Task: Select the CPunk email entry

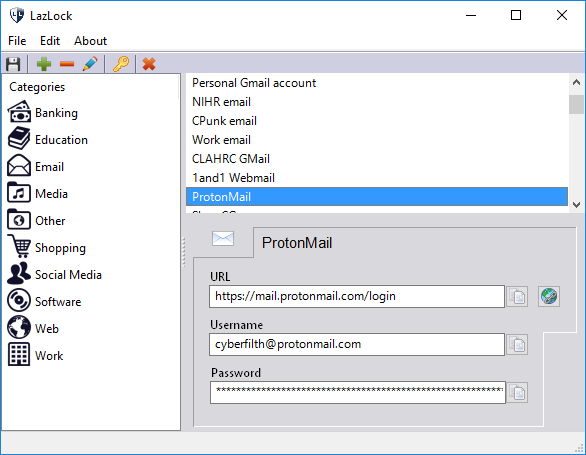Action: coord(377,121)
